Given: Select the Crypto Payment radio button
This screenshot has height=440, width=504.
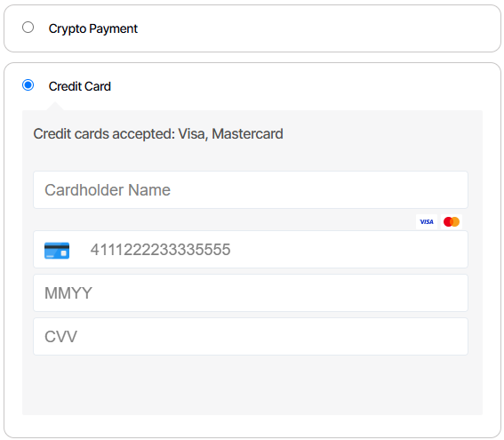Looking at the screenshot, I should (28, 28).
